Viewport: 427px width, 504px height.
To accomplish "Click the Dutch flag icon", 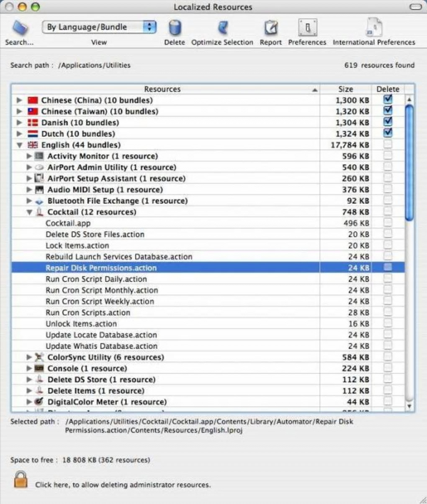I will click(33, 134).
